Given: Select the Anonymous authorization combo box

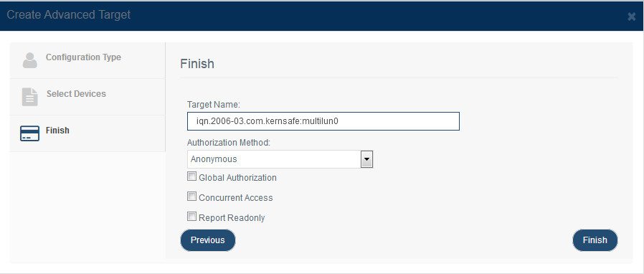Looking at the screenshot, I should point(280,159).
